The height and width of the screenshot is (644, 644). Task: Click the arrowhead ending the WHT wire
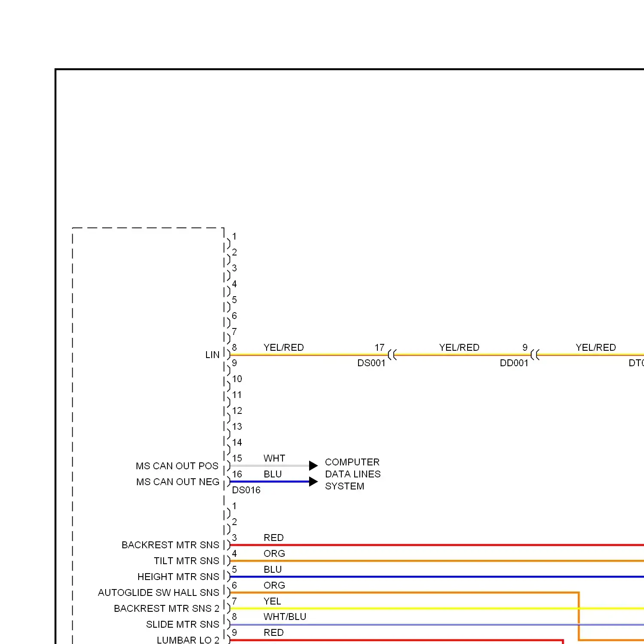tap(313, 466)
